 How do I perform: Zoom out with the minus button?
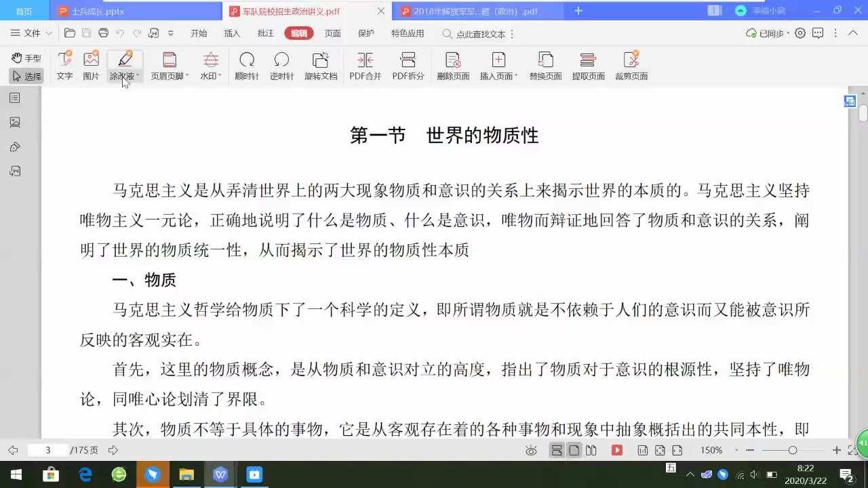coord(750,450)
